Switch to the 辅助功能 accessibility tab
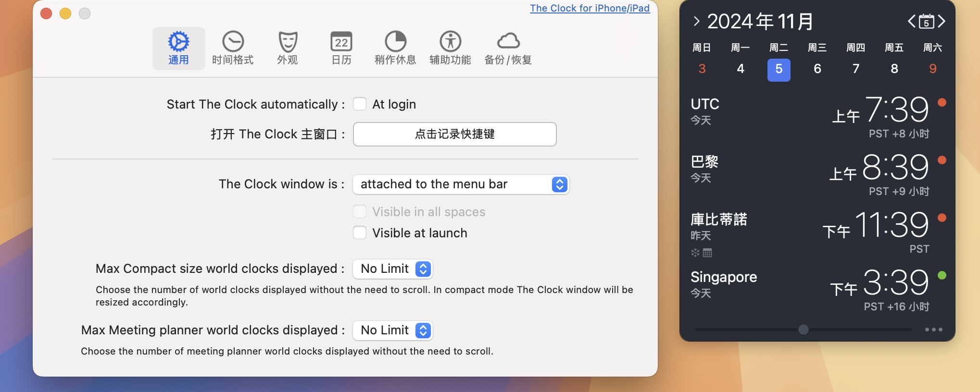The width and height of the screenshot is (980, 392). pyautogui.click(x=450, y=49)
